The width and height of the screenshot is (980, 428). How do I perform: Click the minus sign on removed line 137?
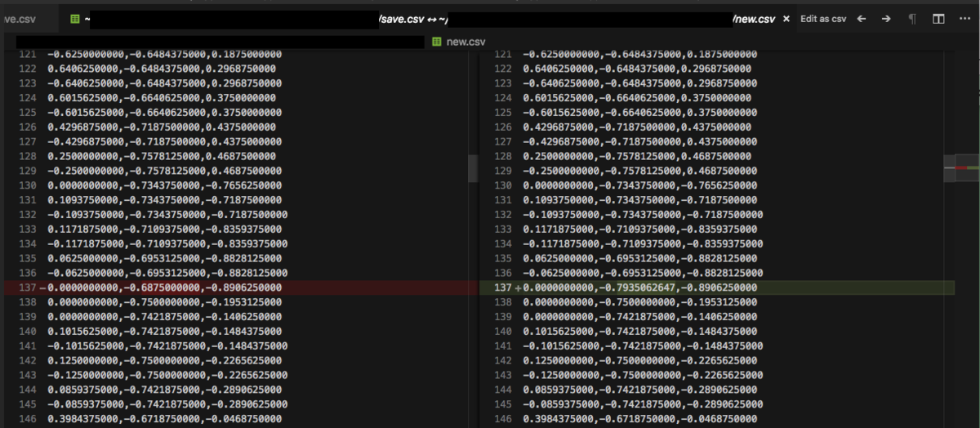(42, 288)
